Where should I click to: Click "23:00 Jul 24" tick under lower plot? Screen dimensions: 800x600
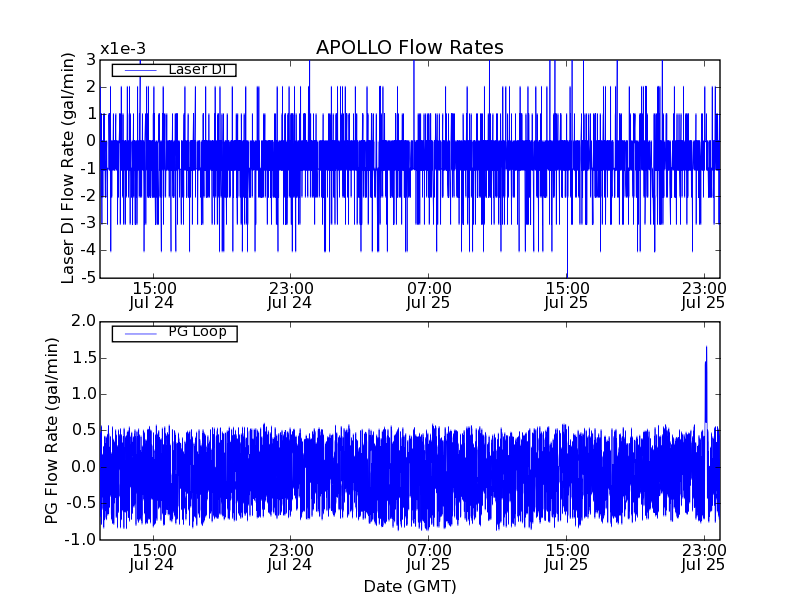click(x=290, y=557)
